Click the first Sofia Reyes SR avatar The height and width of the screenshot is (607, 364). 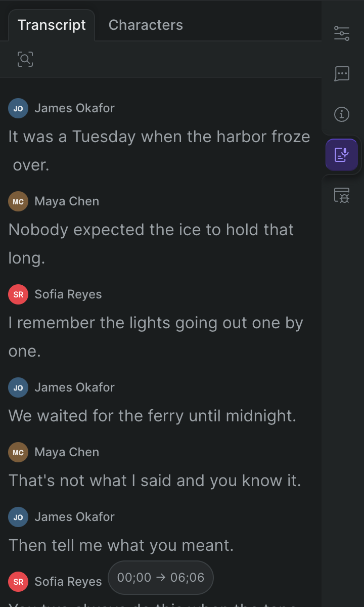tap(18, 294)
